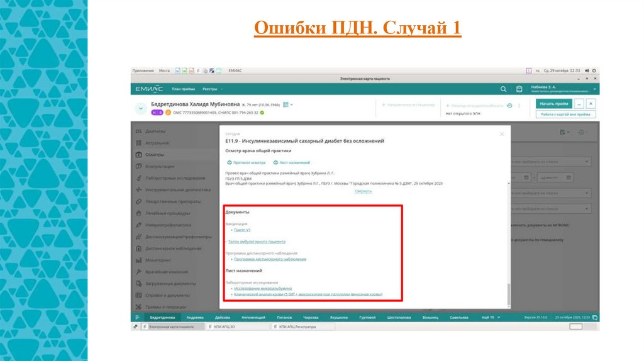Open the Протокол осмотра document link

pos(246,163)
